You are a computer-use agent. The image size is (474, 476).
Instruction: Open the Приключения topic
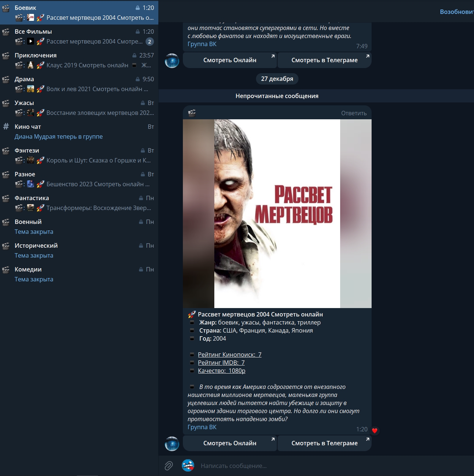click(79, 60)
